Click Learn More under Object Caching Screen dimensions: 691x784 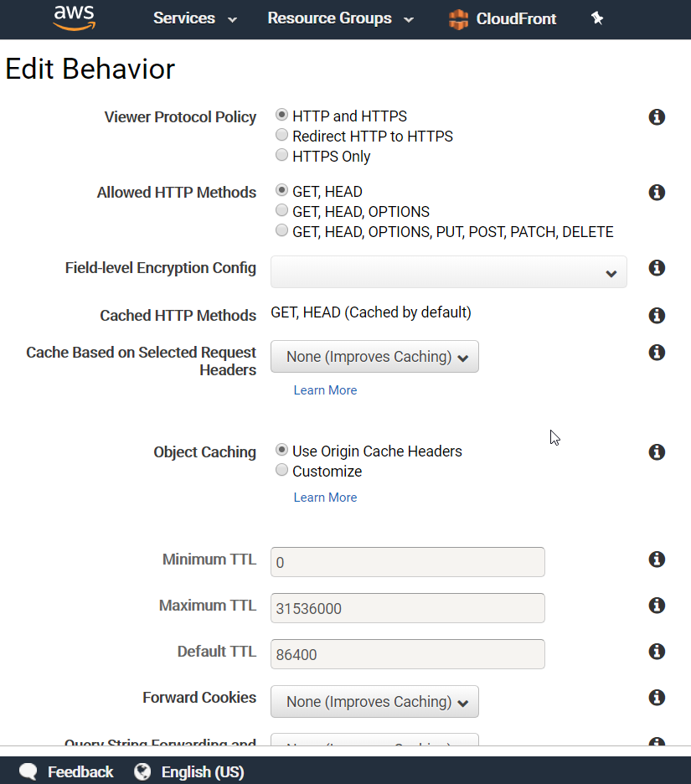click(x=325, y=498)
